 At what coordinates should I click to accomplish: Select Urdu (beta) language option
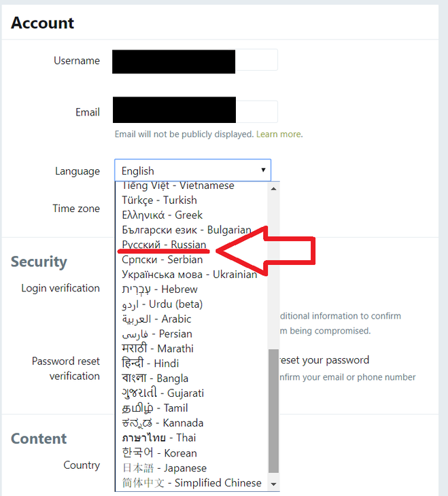click(x=162, y=304)
